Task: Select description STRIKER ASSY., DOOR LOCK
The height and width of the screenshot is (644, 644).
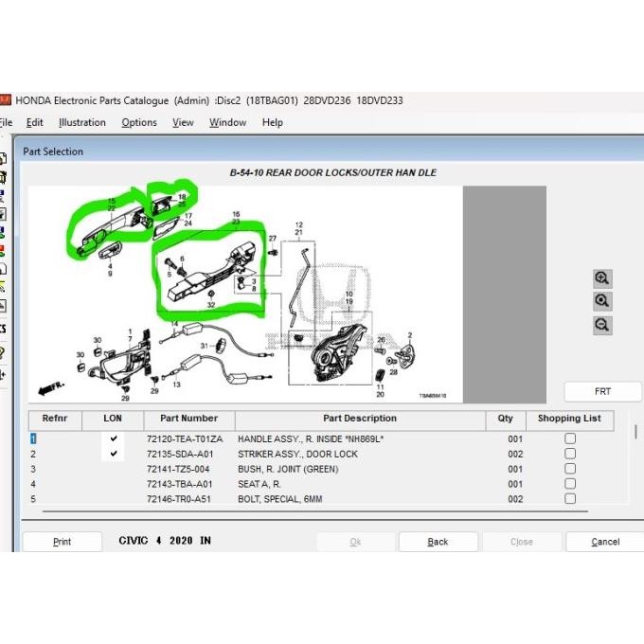Action: [x=297, y=454]
